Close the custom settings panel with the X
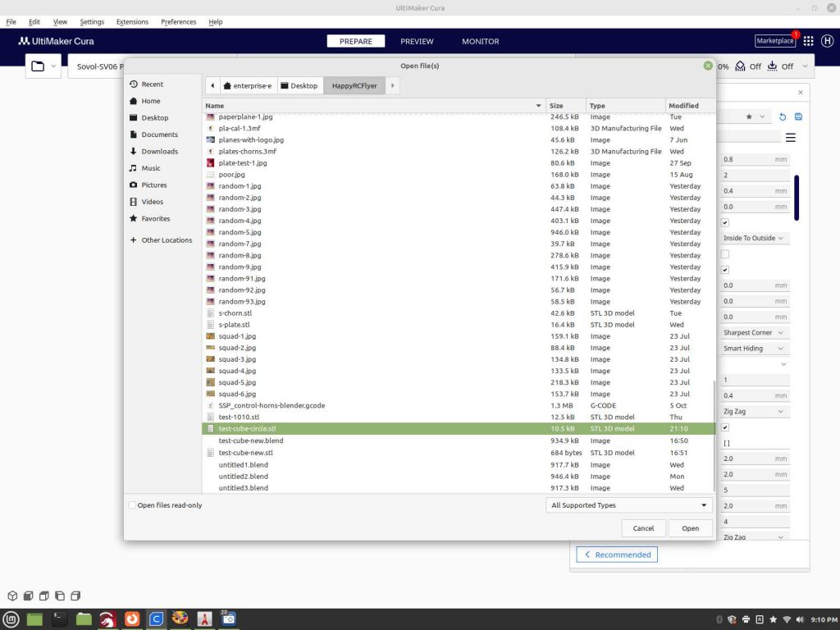 click(801, 93)
